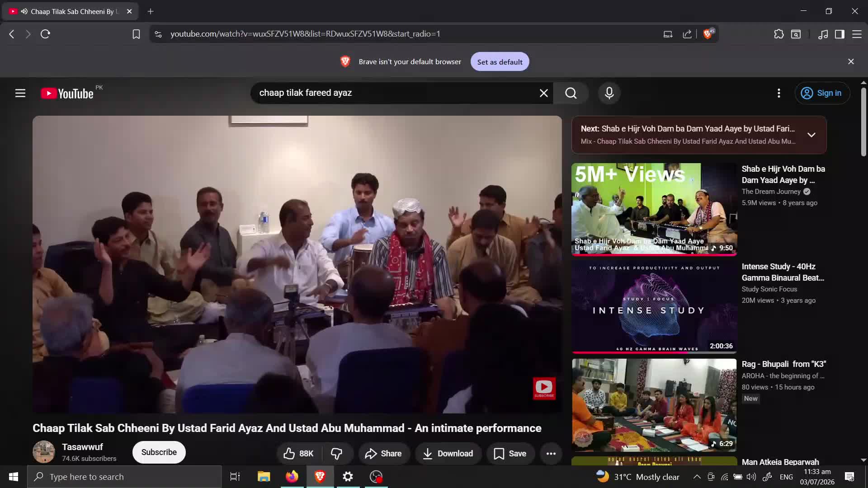Viewport: 868px width, 488px height.
Task: Open clock and calendar flyout
Action: click(817, 477)
